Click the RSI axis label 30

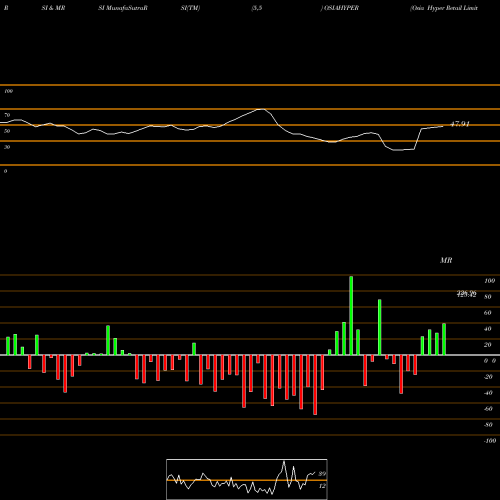7,147
